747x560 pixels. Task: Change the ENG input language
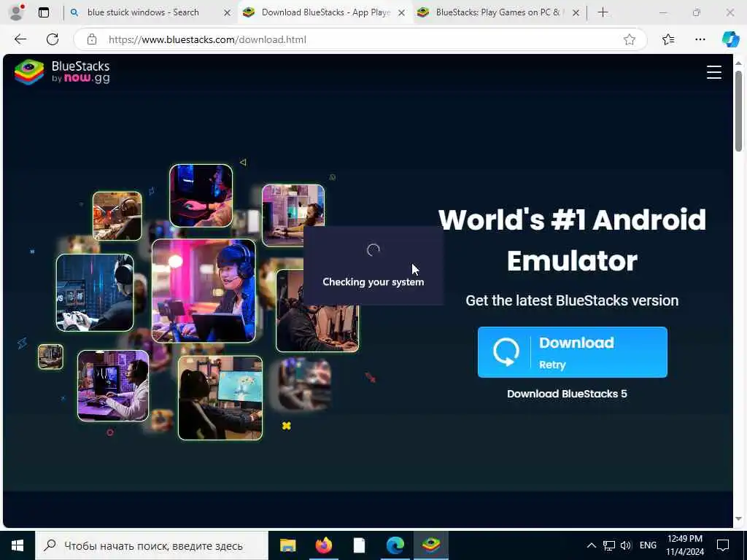click(648, 545)
